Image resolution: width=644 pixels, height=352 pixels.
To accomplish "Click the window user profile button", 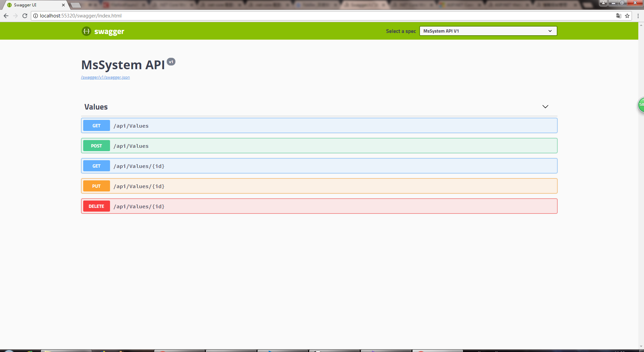I will 603,3.
